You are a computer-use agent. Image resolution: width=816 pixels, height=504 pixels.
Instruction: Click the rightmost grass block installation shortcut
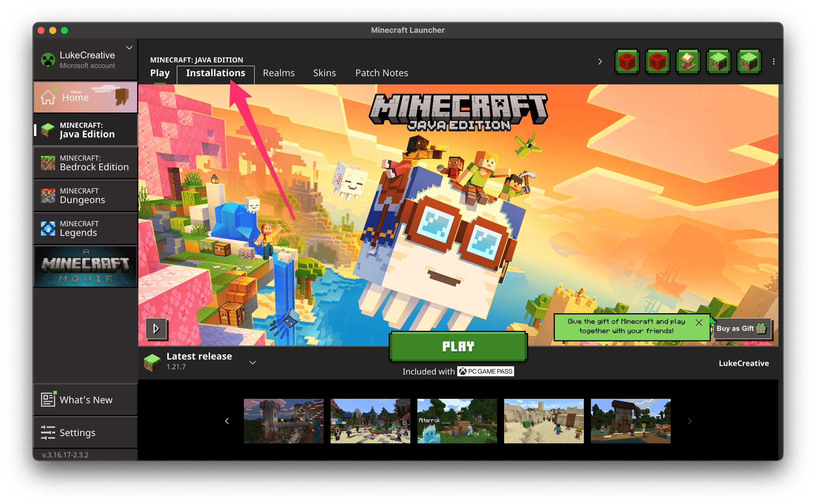[749, 62]
